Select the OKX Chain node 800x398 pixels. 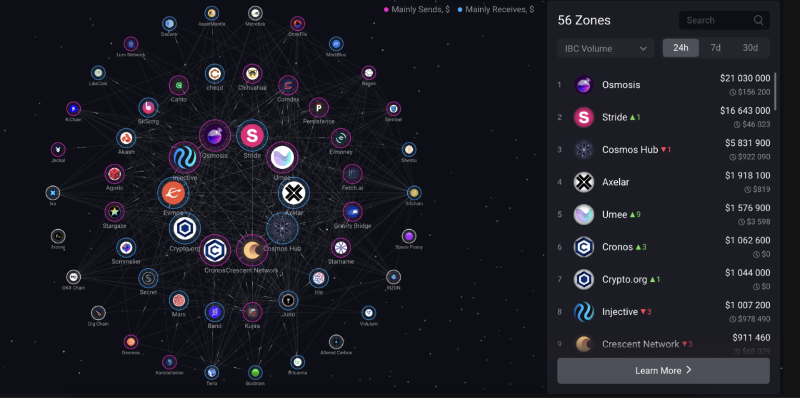pos(73,277)
